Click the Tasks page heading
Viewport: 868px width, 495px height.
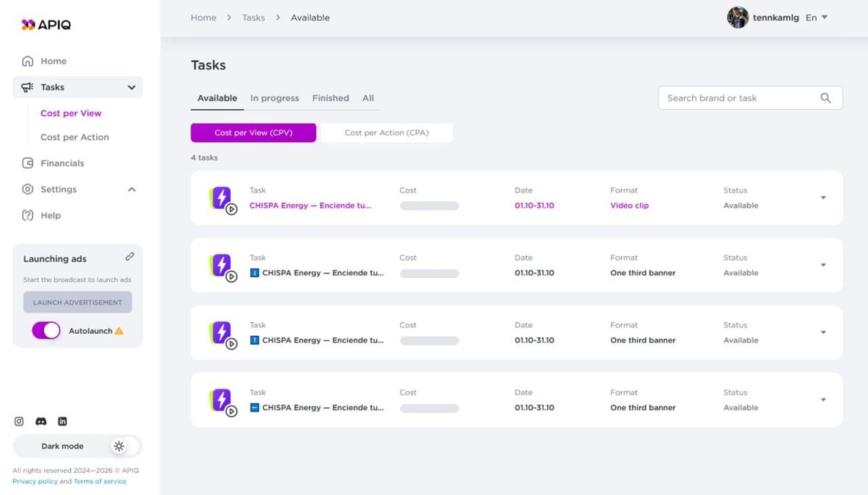(208, 65)
